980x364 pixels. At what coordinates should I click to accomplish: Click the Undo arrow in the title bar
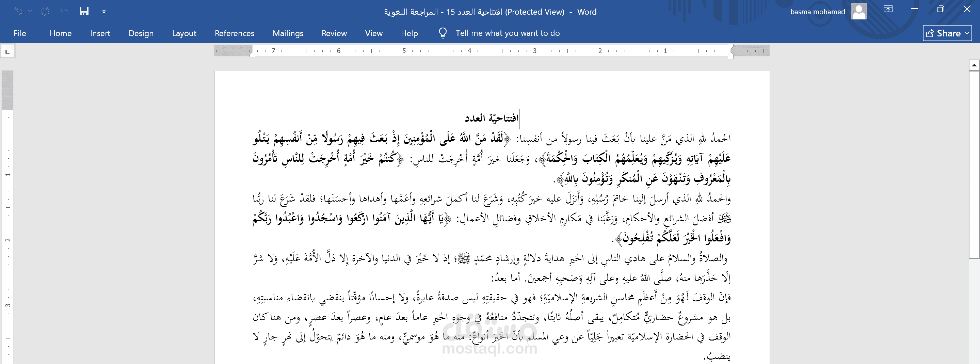(18, 12)
